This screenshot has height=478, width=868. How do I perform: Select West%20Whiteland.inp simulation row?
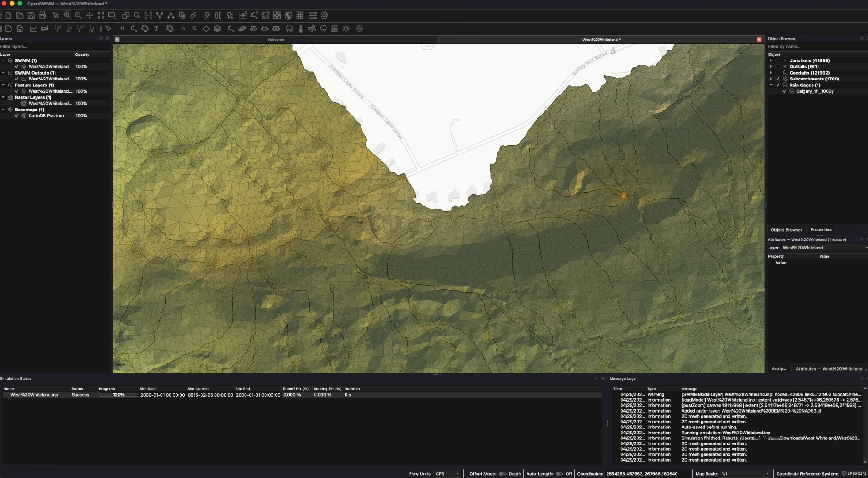[x=302, y=395]
